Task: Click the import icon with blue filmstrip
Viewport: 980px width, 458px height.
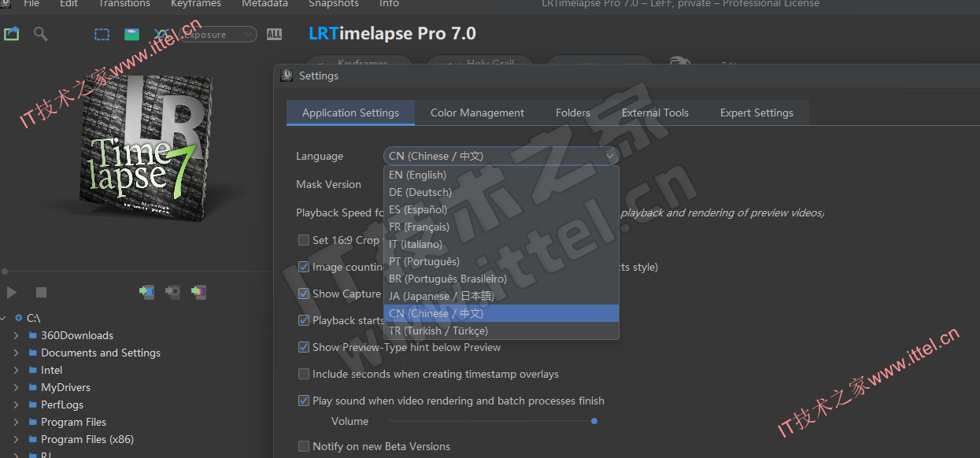Action: pos(146,292)
